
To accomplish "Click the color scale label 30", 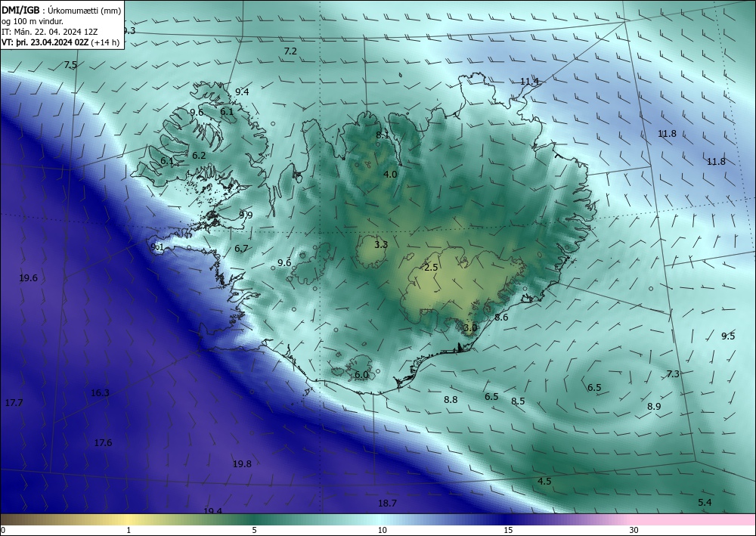I will point(634,530).
